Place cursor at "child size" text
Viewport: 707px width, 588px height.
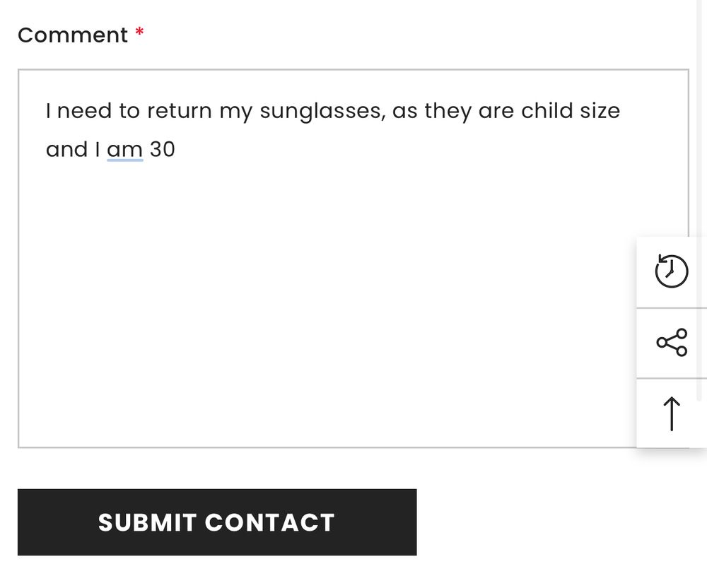click(571, 110)
